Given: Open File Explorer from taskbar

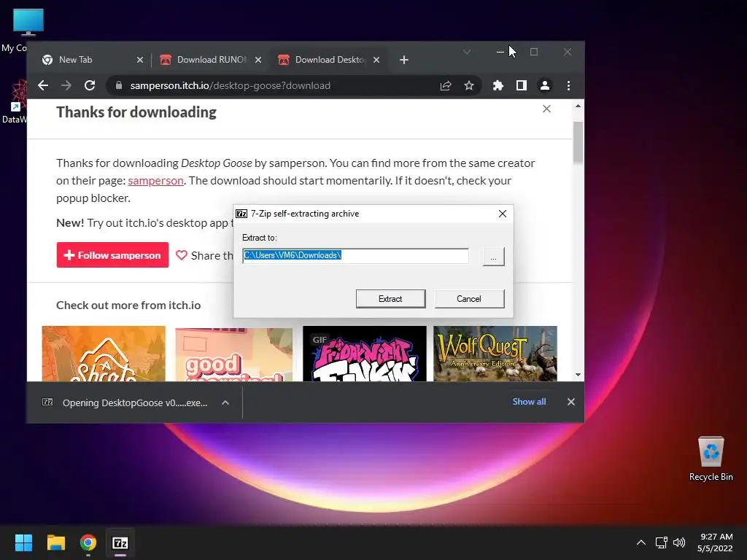Looking at the screenshot, I should pos(55,542).
